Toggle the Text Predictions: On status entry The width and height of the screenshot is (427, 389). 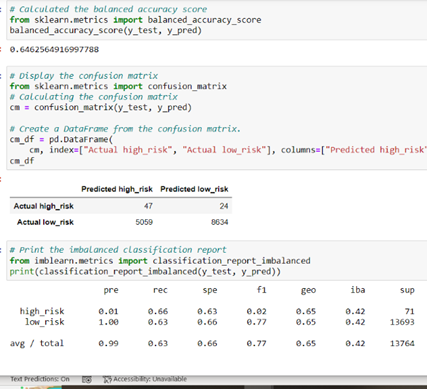coord(40,379)
